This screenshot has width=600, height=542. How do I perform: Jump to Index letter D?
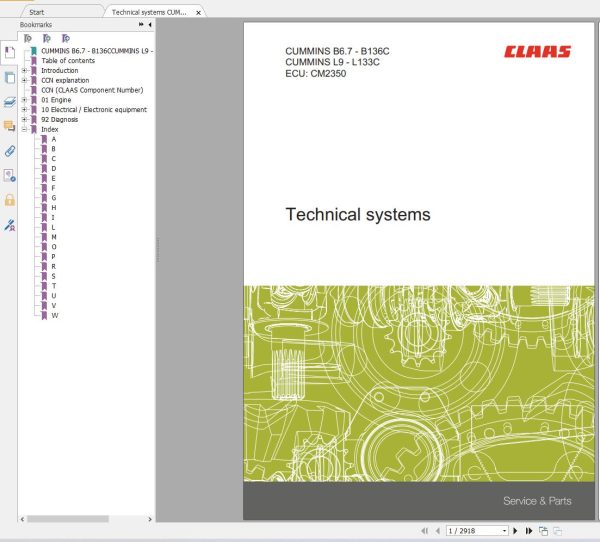54,168
